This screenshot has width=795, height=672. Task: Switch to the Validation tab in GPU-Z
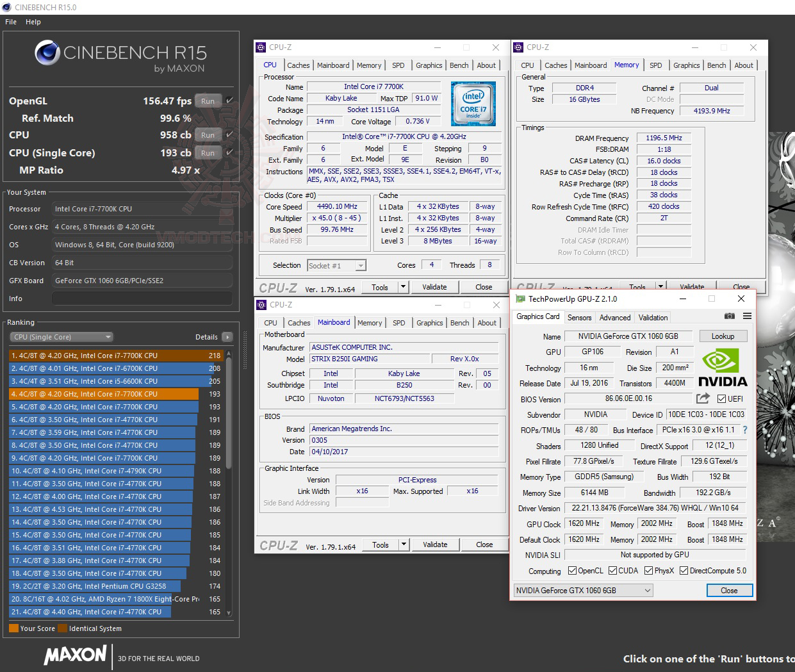[x=653, y=318]
